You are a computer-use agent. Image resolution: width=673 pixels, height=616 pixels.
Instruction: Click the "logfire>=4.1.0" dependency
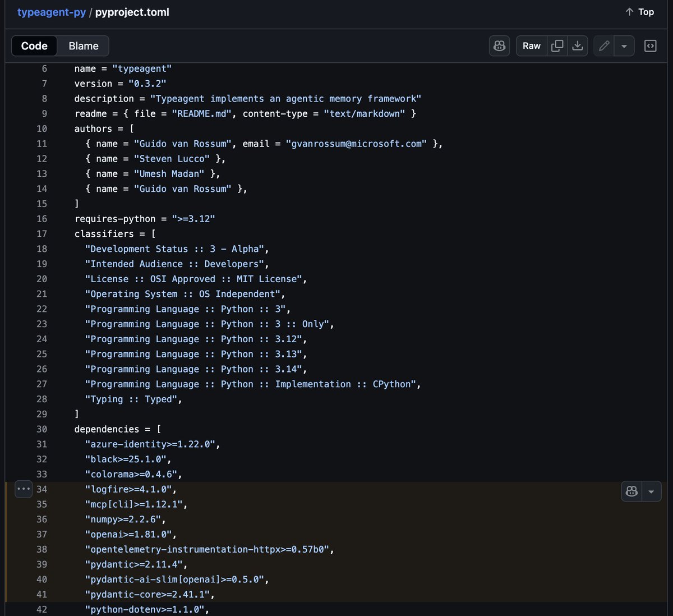point(128,489)
